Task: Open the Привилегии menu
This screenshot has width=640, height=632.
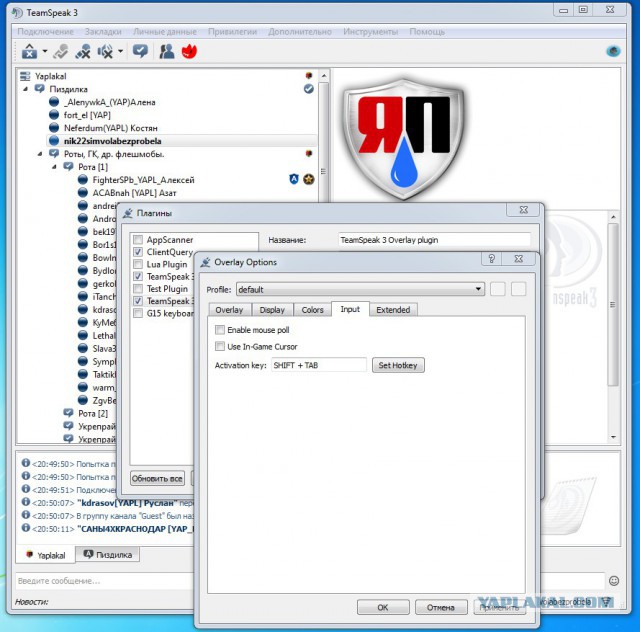Action: 232,32
